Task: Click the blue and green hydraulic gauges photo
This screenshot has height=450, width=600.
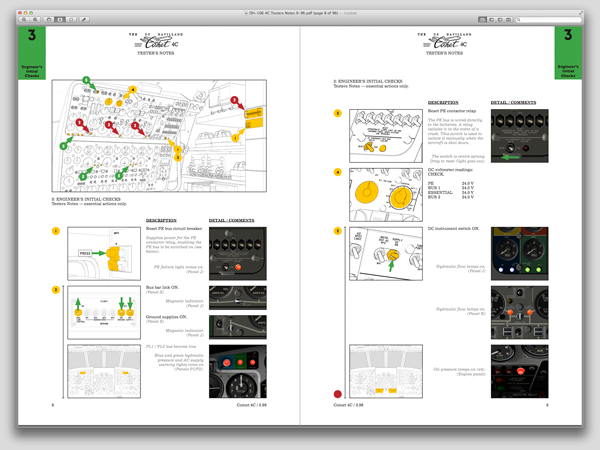Action: click(x=520, y=254)
